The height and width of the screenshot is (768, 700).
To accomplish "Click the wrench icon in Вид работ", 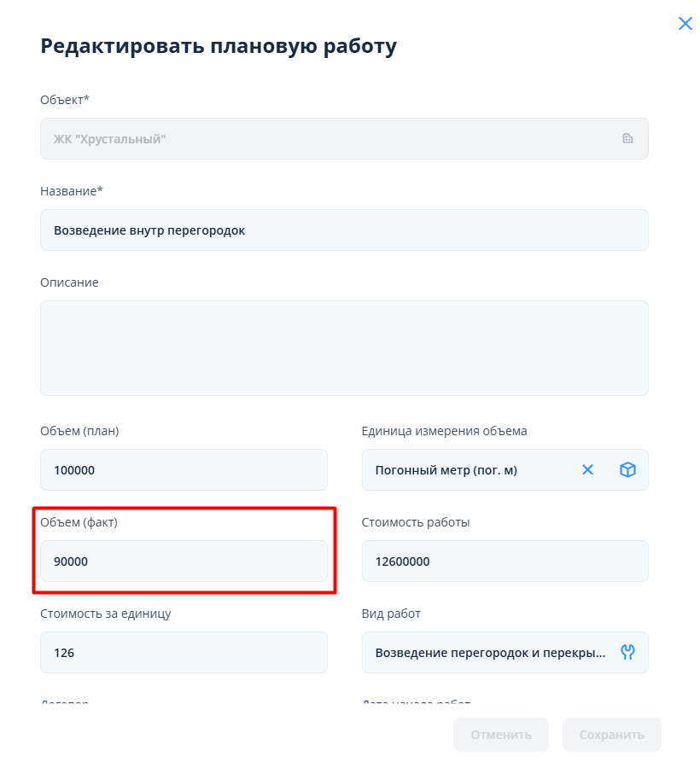I will click(627, 653).
